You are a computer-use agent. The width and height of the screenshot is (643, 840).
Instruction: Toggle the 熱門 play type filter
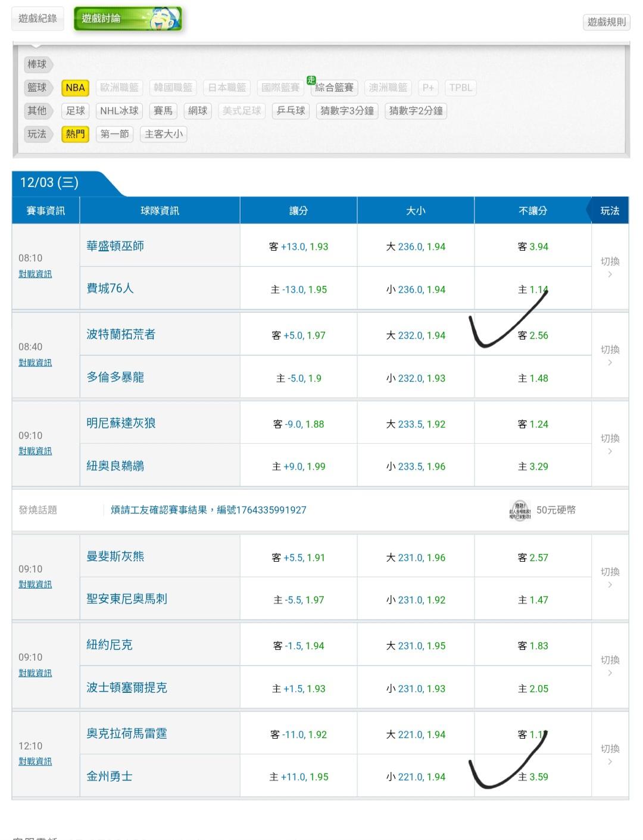click(x=75, y=134)
